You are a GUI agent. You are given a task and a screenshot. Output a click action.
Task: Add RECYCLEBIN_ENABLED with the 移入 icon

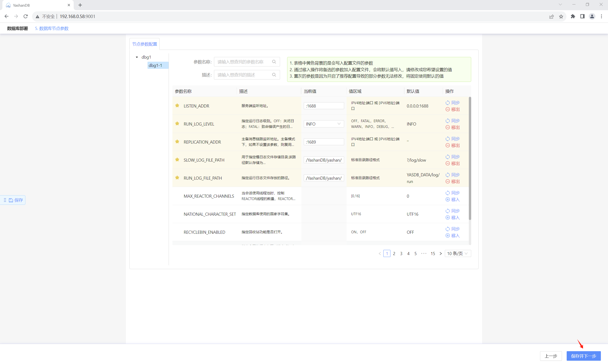point(447,235)
